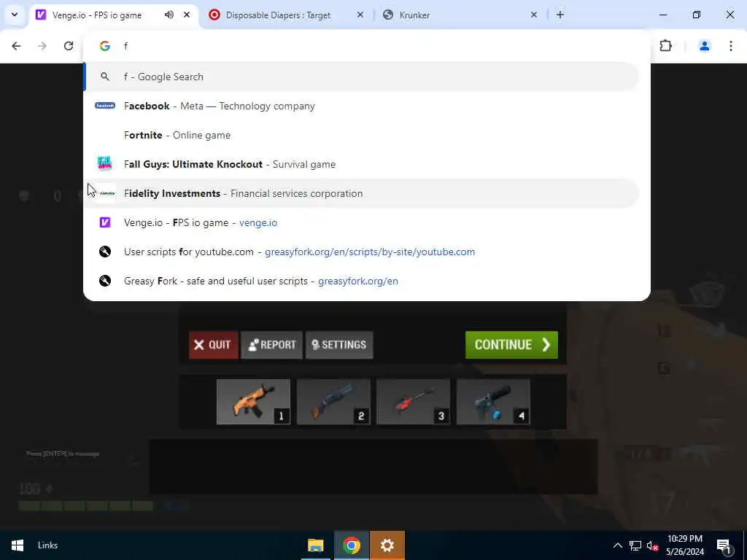Open the game SETTINGS button
Viewport: 747px width, 560px height.
[339, 345]
